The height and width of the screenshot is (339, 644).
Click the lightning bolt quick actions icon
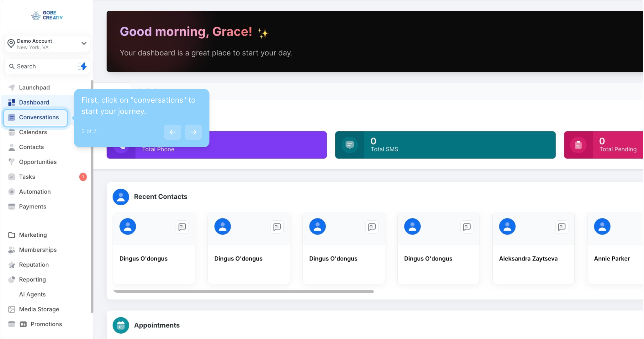click(82, 66)
